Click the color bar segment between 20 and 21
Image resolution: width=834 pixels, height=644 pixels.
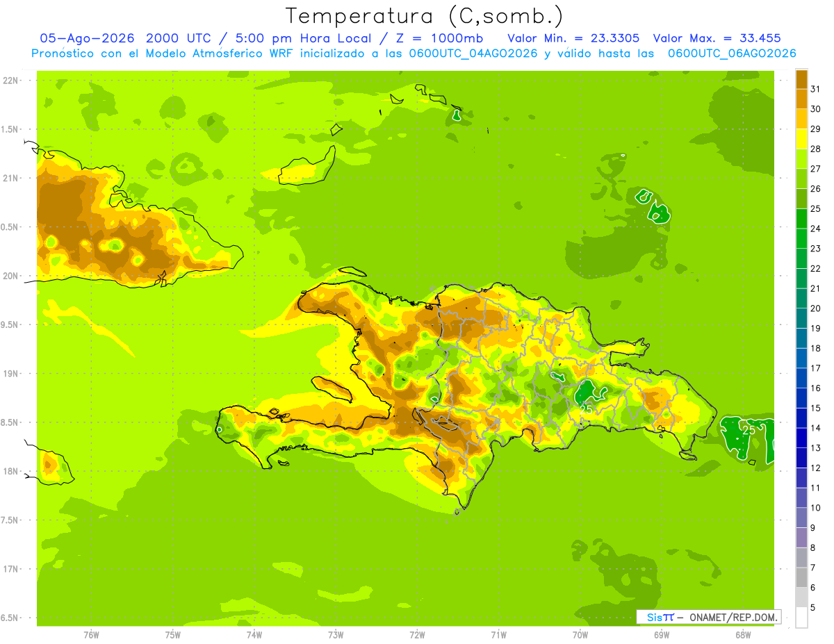[801, 299]
